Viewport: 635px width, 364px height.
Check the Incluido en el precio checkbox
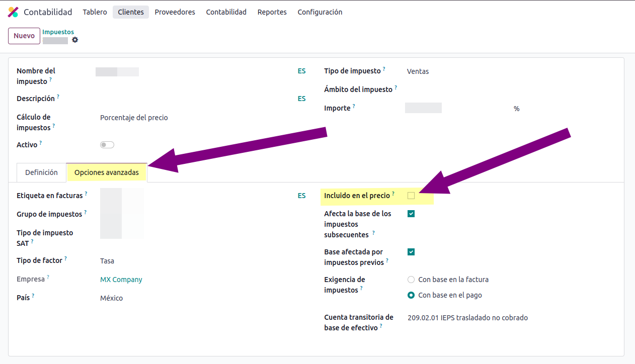click(411, 196)
